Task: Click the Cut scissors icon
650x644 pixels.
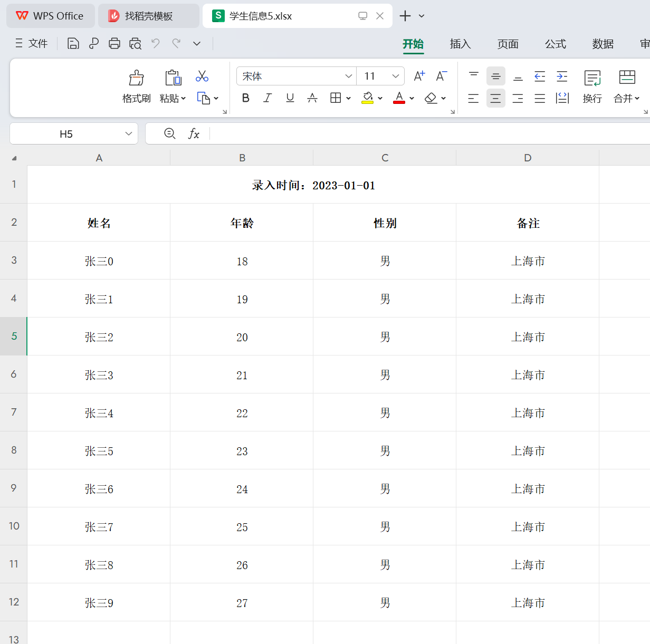Action: click(202, 76)
